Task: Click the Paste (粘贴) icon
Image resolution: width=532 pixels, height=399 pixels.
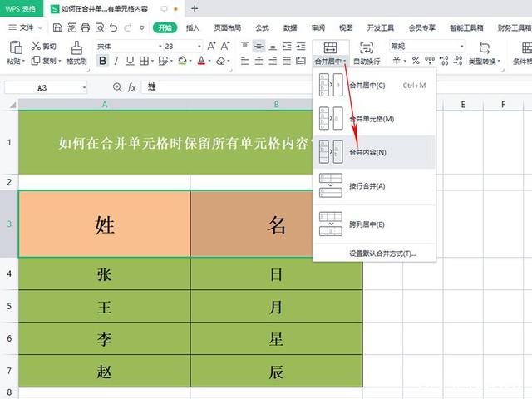Action: pyautogui.click(x=16, y=48)
